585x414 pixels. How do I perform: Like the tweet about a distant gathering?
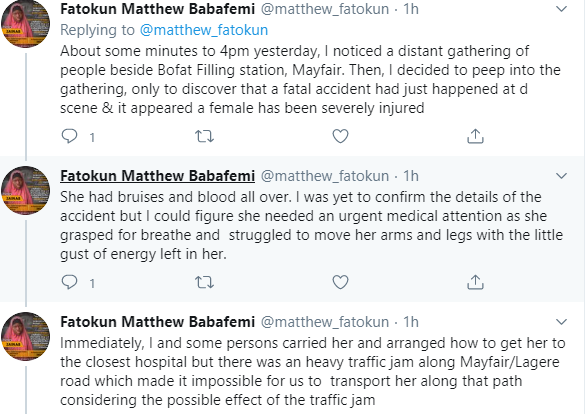tap(340, 136)
